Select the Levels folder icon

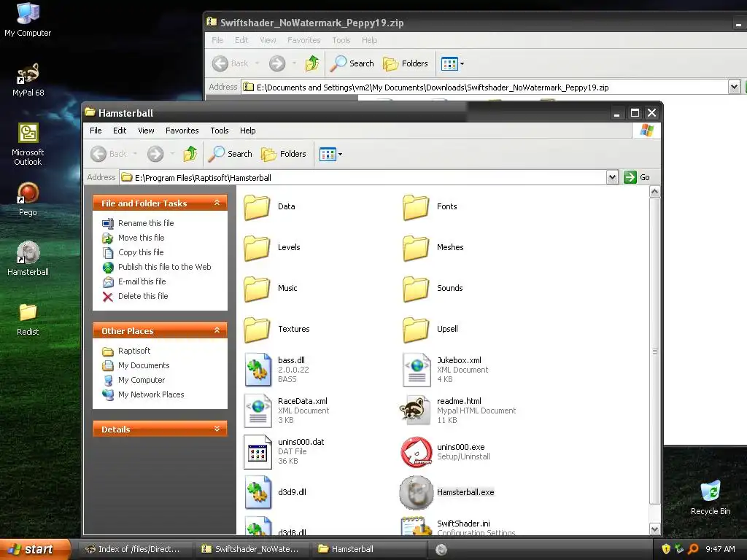click(x=257, y=248)
